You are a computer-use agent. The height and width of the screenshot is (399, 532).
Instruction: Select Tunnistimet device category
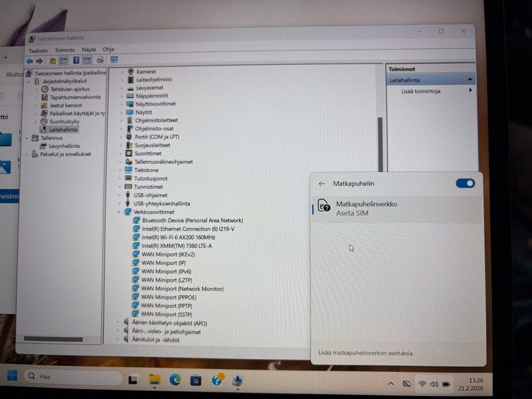pos(149,187)
